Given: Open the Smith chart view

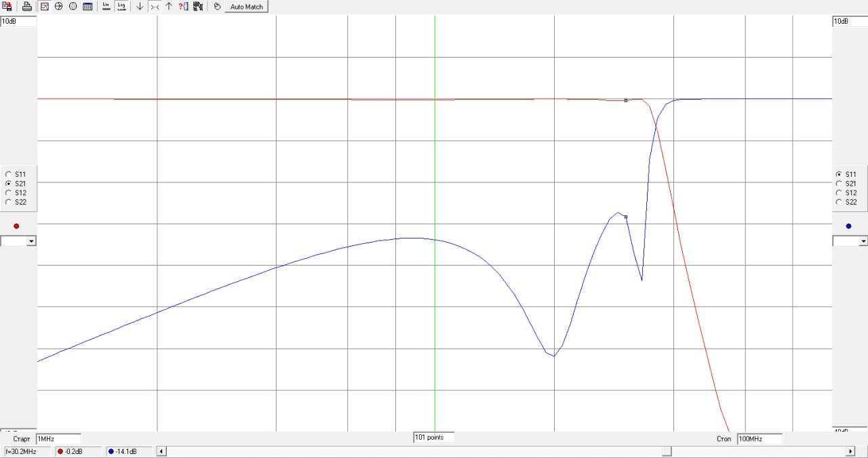Looking at the screenshot, I should tap(58, 7).
